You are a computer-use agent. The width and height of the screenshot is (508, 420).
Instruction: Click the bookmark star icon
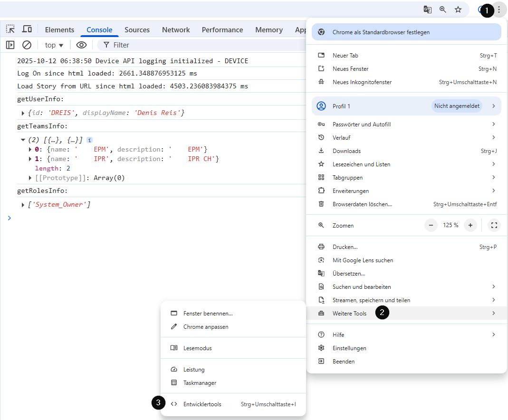click(458, 10)
